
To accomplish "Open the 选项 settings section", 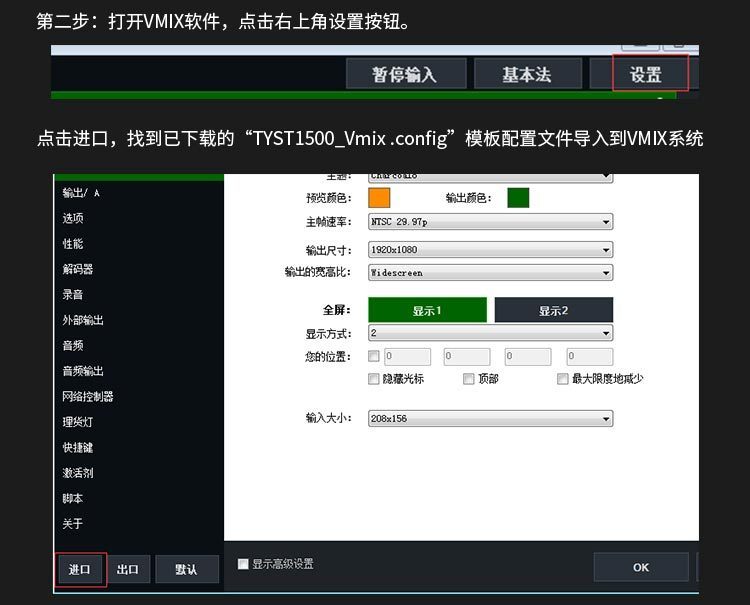I will [73, 218].
